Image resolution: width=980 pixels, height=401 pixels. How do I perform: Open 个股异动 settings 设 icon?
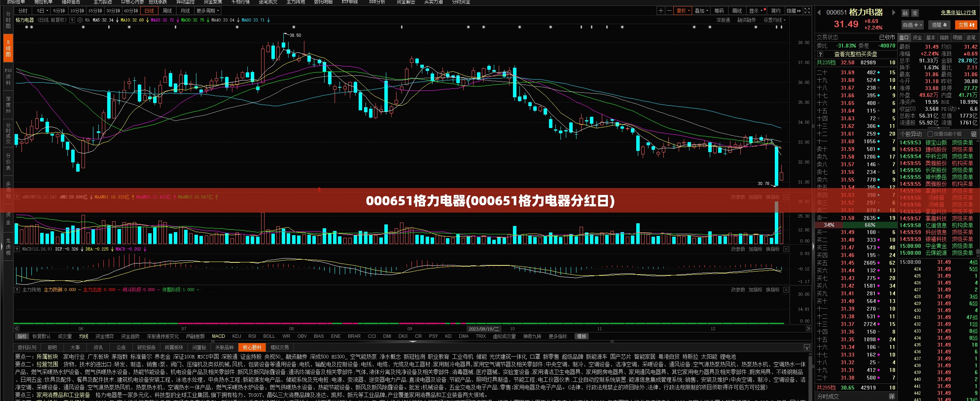[973, 134]
